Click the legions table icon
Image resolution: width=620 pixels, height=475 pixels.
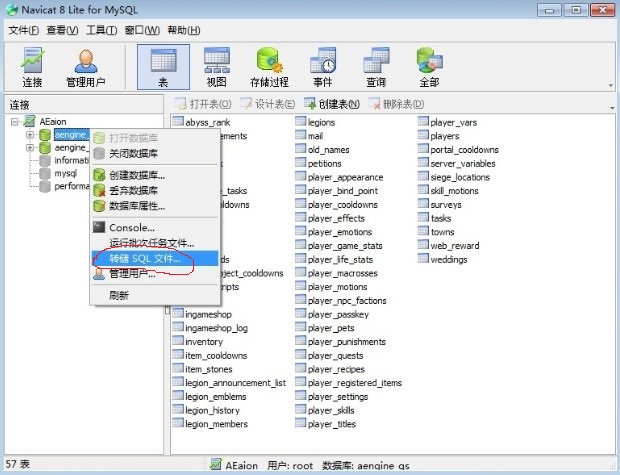click(x=301, y=121)
